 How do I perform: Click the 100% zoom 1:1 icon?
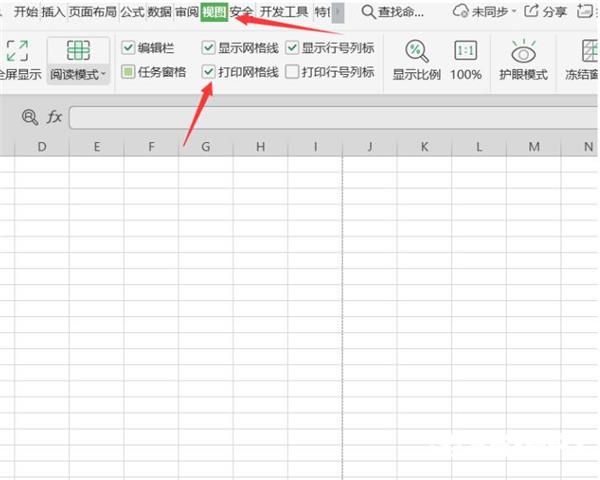tap(465, 51)
